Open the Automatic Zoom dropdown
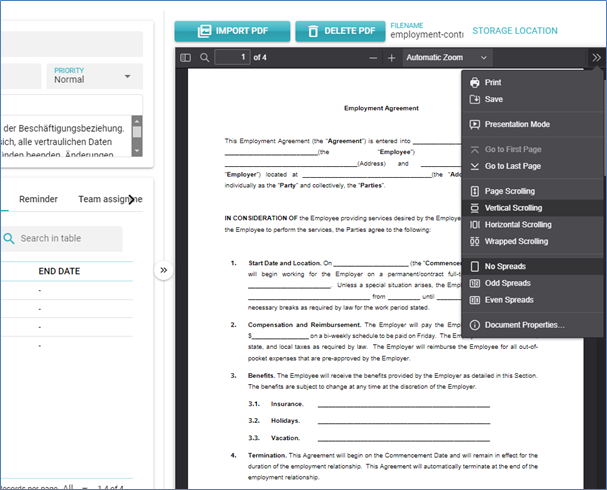Screen dimensions: 607x490 pyautogui.click(x=448, y=58)
